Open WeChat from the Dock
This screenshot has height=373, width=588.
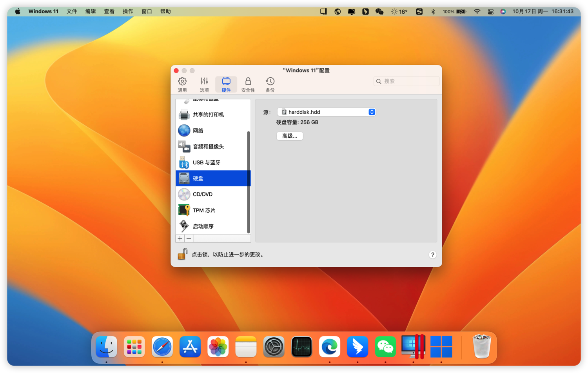pos(385,347)
